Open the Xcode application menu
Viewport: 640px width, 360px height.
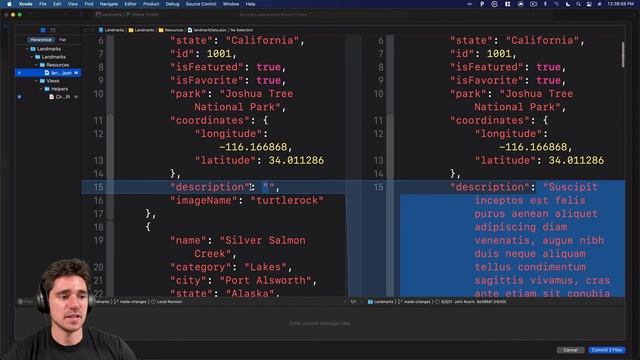[x=26, y=4]
